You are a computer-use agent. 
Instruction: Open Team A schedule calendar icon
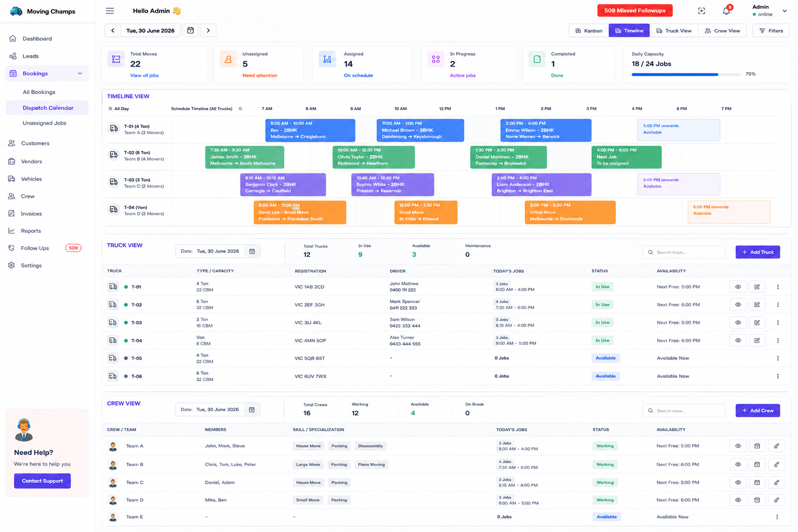click(757, 446)
